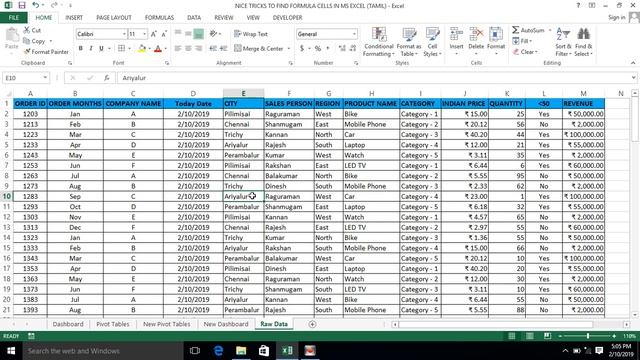Add a new sheet with plus icon
The image size is (640, 360).
tap(312, 324)
